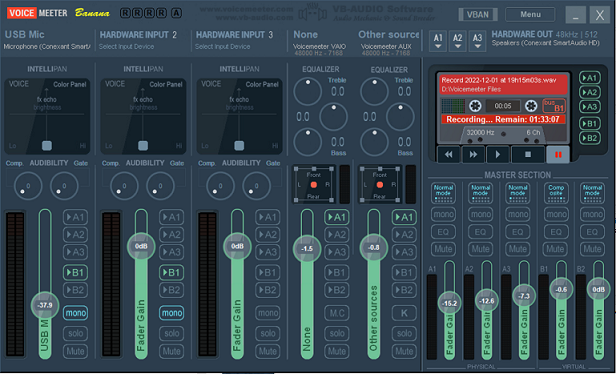Mute the B2 virtual bus
Viewport: 616px width, 374px height.
[x=592, y=249]
